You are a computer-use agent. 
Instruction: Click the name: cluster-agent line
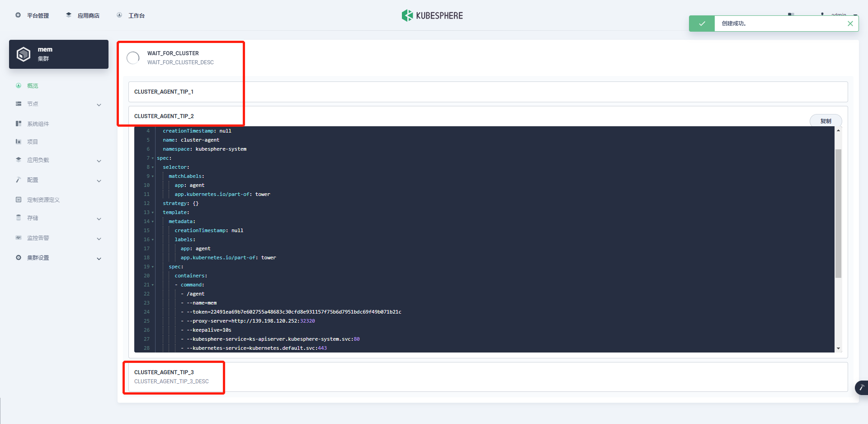point(191,140)
